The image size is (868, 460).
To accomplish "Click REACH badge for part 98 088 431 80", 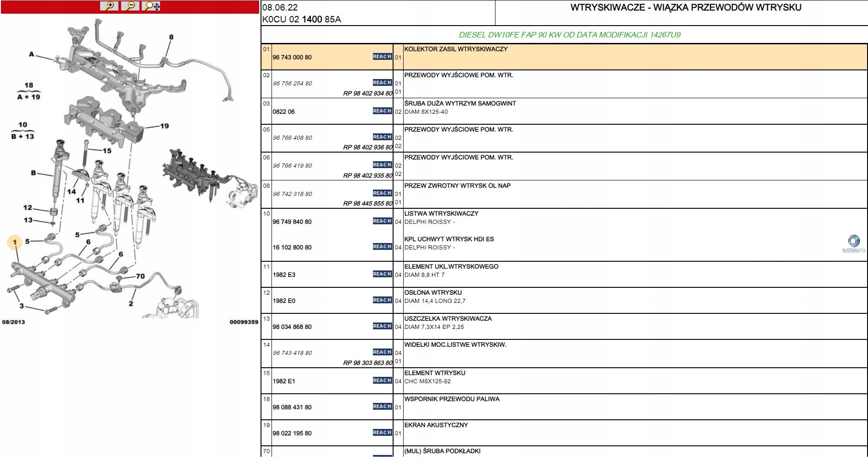I will [x=382, y=407].
